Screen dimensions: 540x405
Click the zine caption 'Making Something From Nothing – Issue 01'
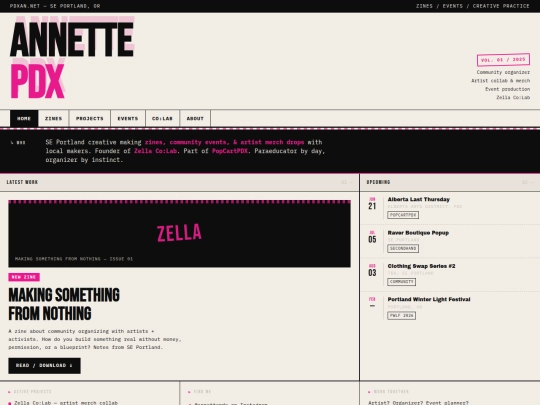coord(74,259)
